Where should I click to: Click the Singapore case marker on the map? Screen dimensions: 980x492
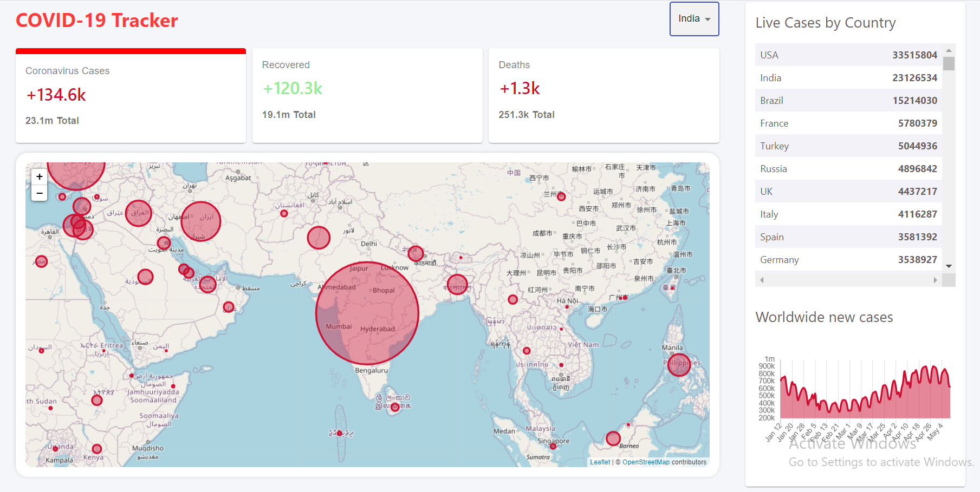(553, 445)
